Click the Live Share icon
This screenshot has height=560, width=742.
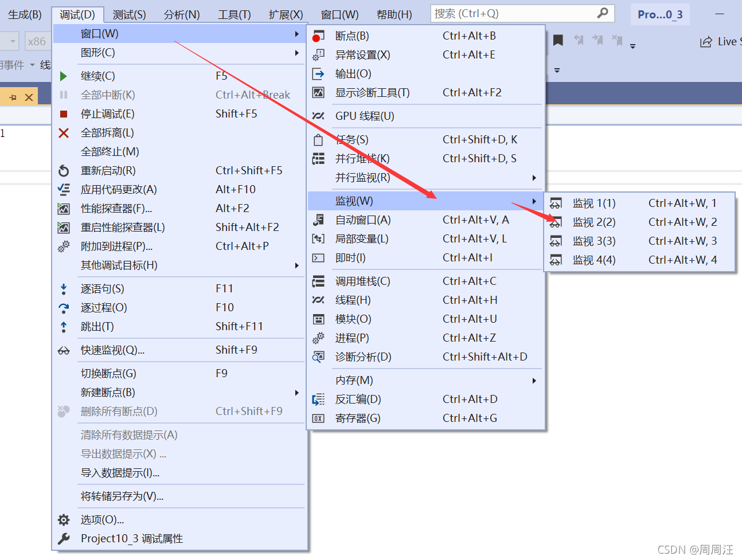tap(705, 42)
